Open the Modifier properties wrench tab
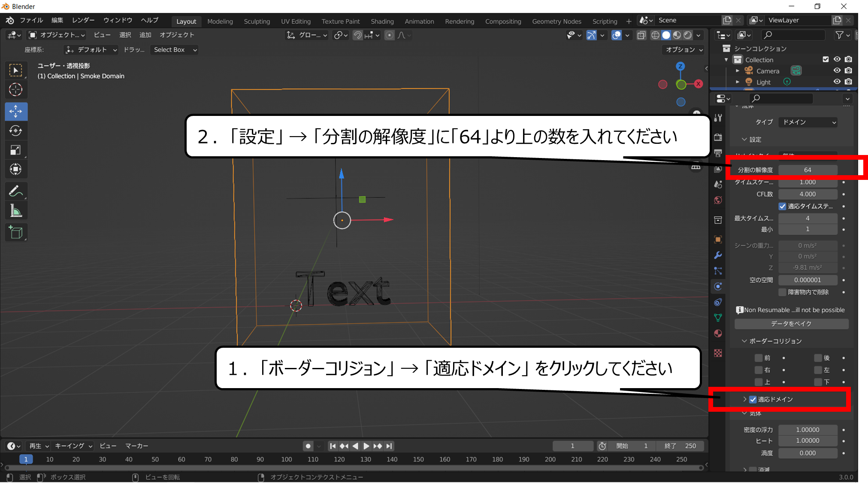Viewport: 868px width, 483px height. (x=718, y=255)
